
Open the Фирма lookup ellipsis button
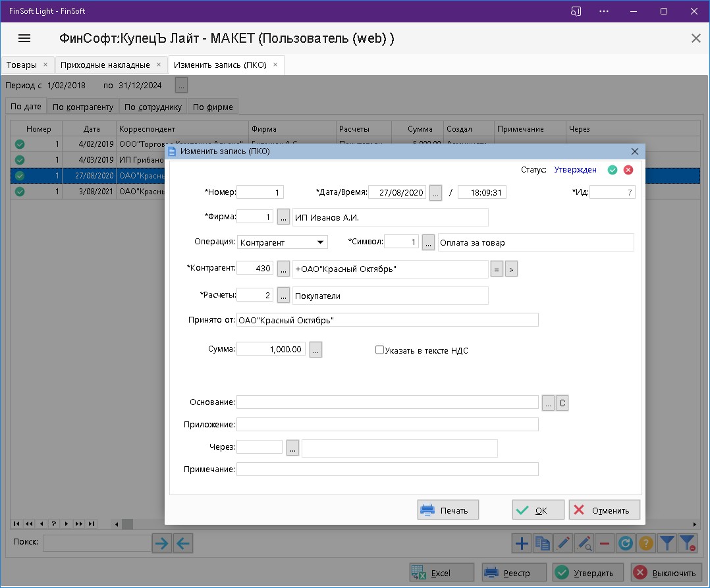(x=283, y=217)
